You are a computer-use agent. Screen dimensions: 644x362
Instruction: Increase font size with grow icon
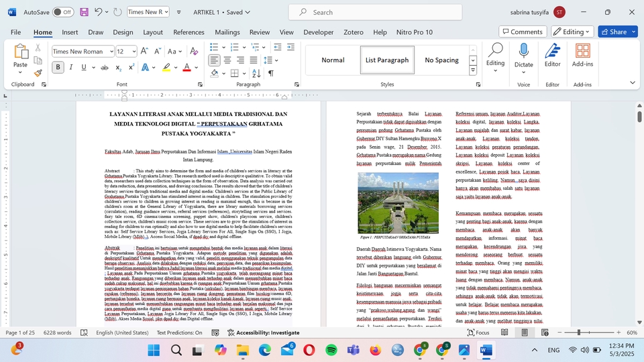click(144, 52)
